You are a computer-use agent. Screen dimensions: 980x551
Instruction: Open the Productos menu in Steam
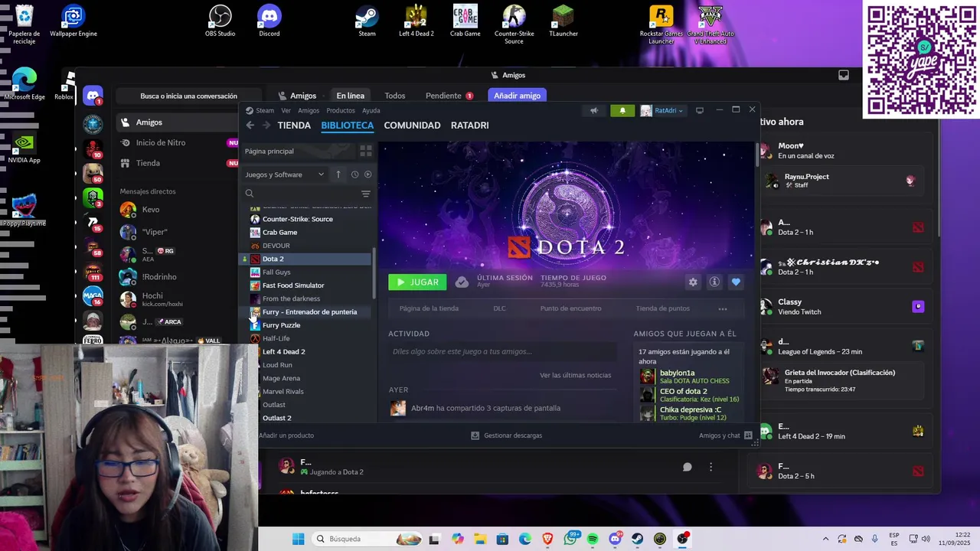pyautogui.click(x=341, y=110)
